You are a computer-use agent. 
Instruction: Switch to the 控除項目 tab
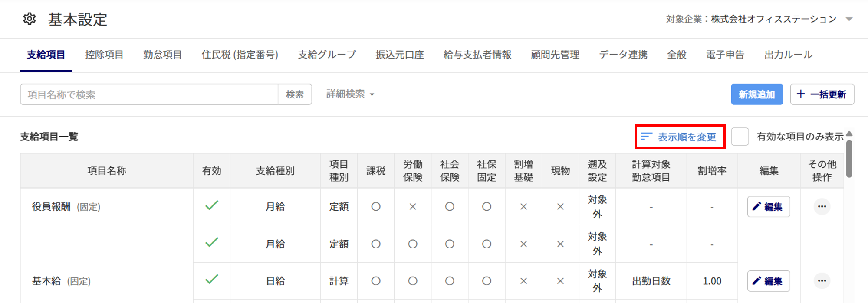(x=104, y=55)
